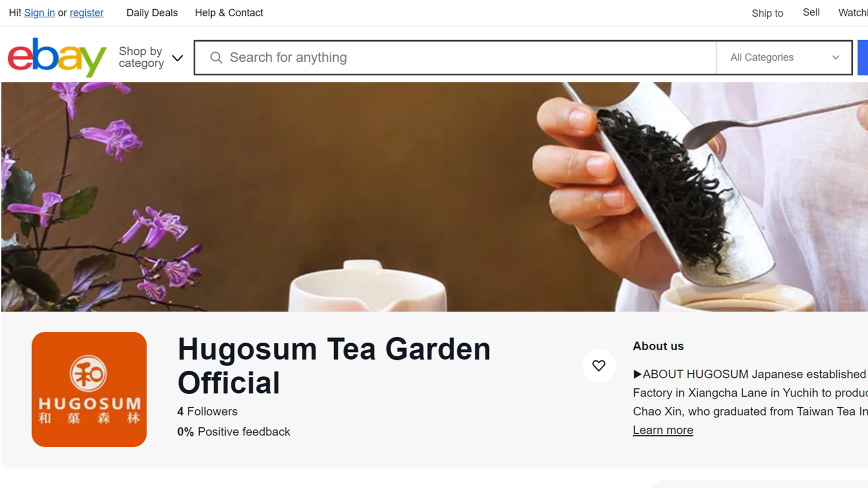Screen dimensions: 868x488
Task: Save this seller with heart icon
Action: (x=599, y=366)
